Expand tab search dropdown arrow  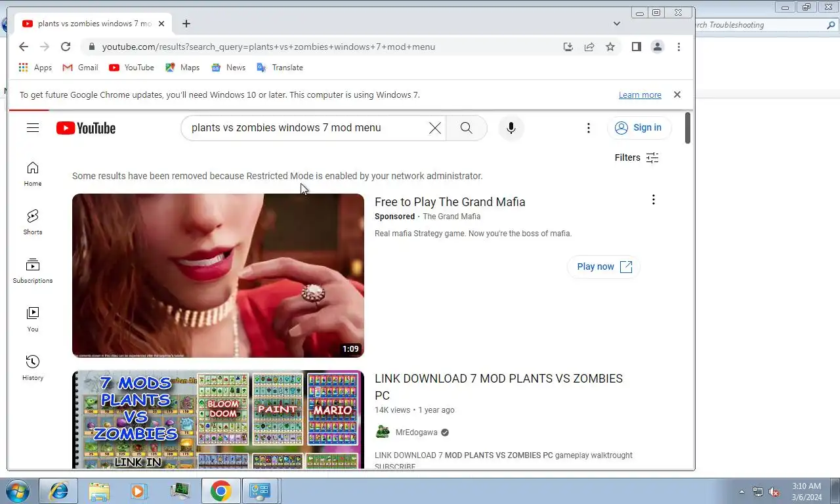tap(617, 24)
